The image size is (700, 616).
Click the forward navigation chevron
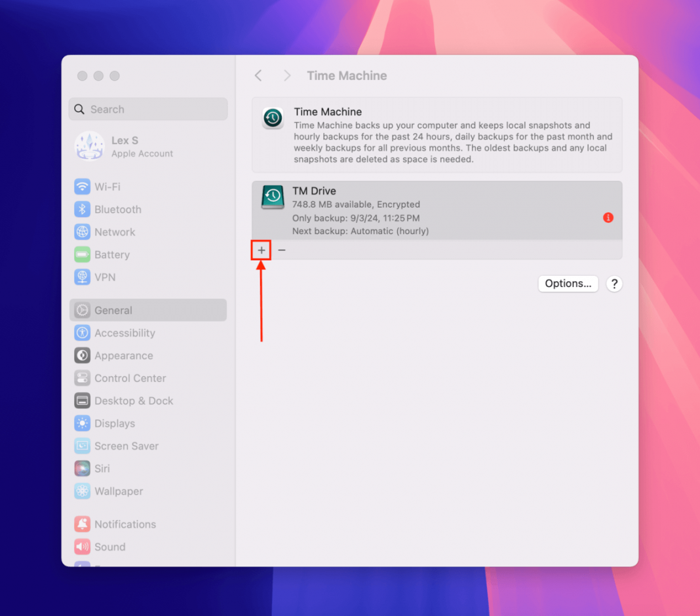(x=286, y=75)
